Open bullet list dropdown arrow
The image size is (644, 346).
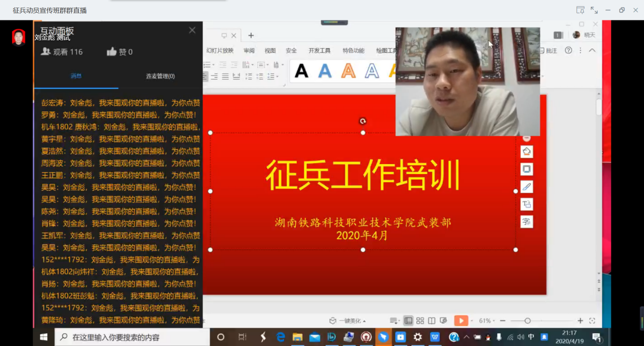point(213,65)
